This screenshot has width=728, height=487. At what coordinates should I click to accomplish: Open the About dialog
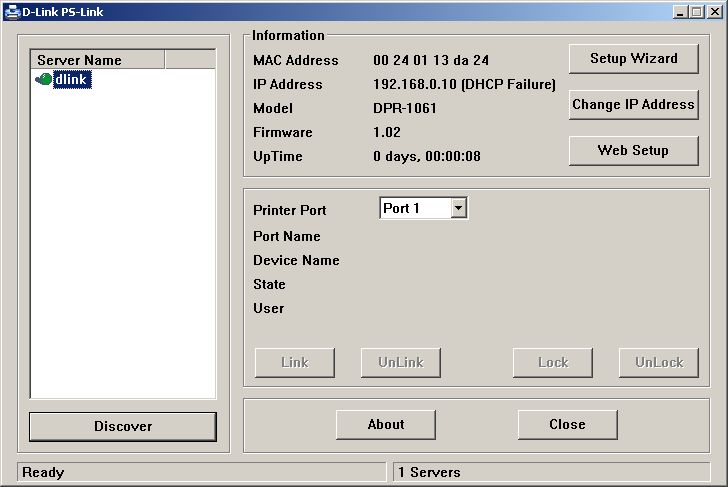pyautogui.click(x=386, y=425)
